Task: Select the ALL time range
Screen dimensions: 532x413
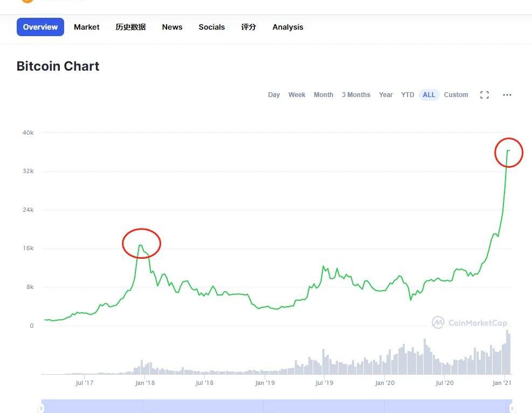Action: point(429,95)
